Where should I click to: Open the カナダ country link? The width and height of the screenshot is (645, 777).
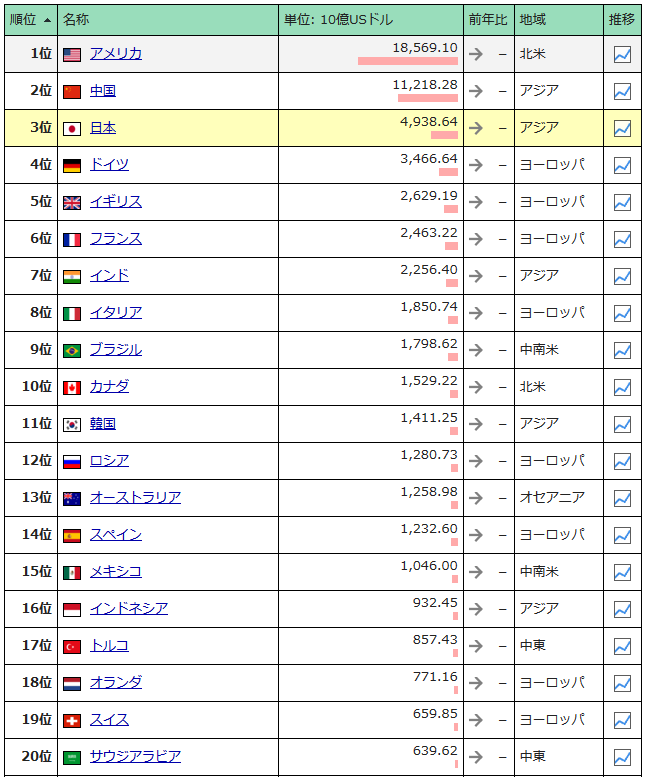109,387
